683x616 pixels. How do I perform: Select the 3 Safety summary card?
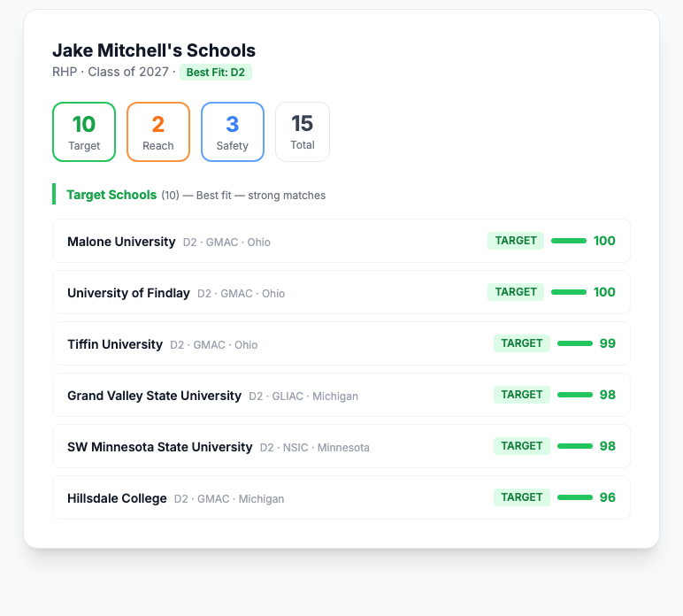(233, 132)
